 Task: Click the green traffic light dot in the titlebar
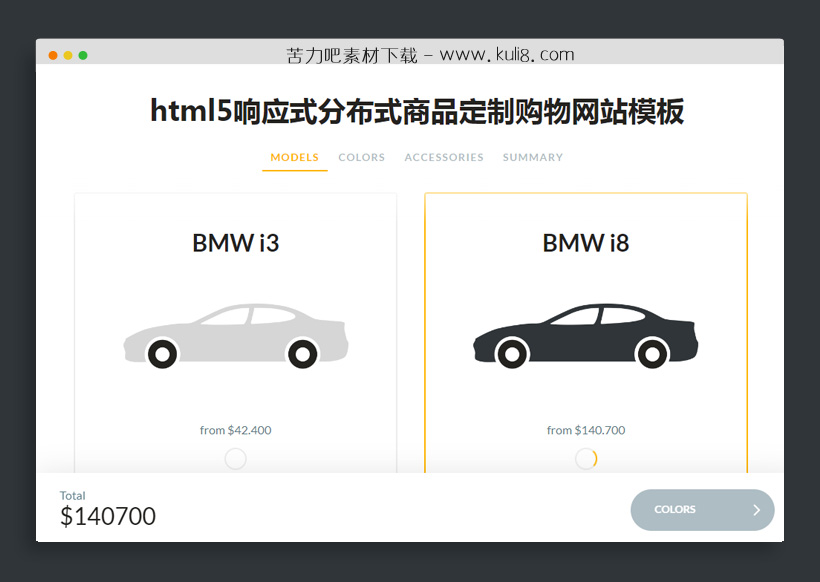(82, 55)
